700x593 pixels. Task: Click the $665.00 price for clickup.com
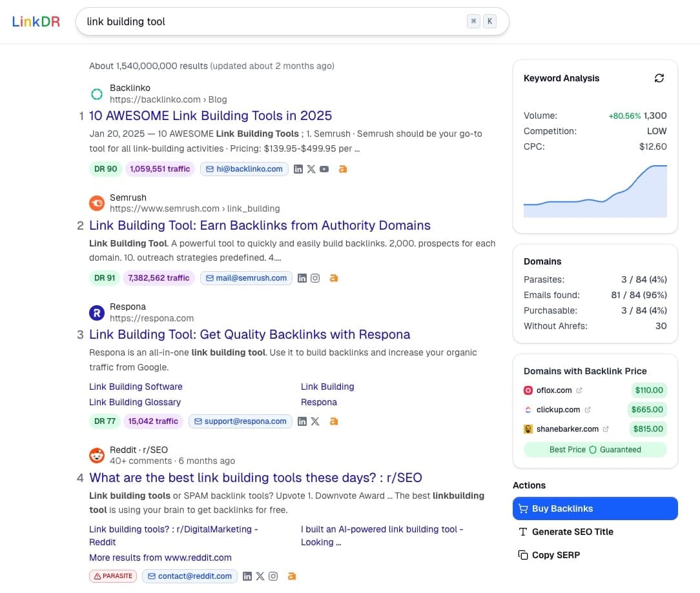647,410
